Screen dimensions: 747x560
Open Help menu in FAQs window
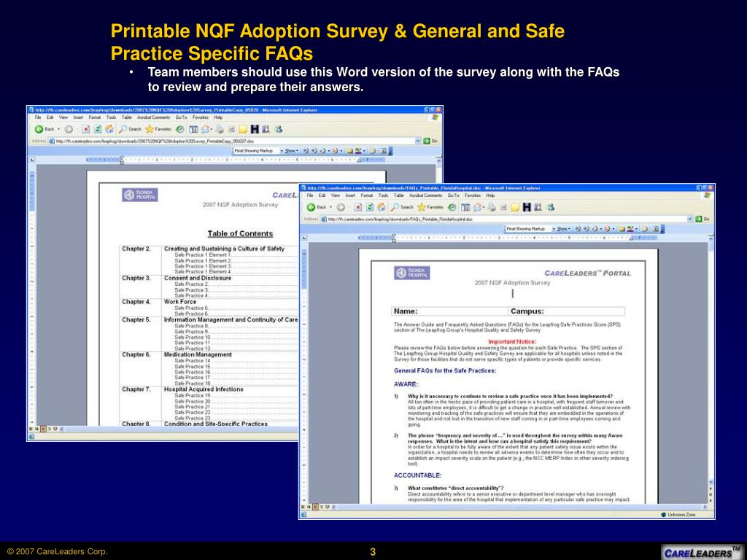490,195
